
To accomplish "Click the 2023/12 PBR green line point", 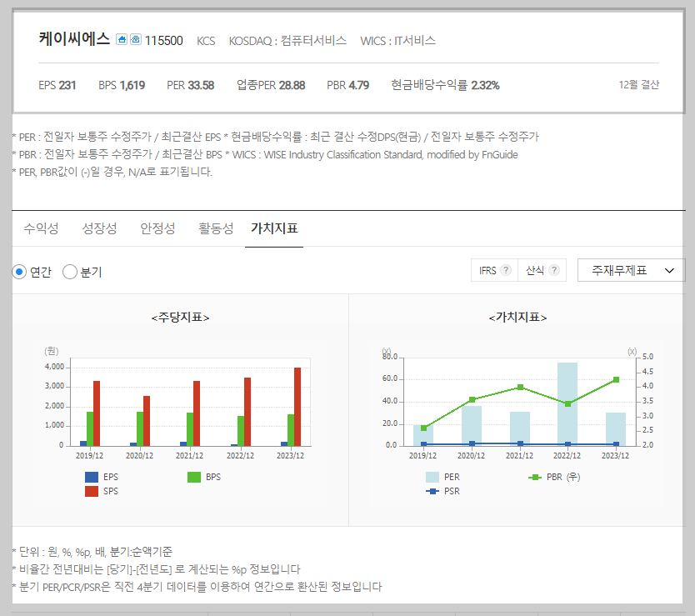I will click(x=616, y=379).
